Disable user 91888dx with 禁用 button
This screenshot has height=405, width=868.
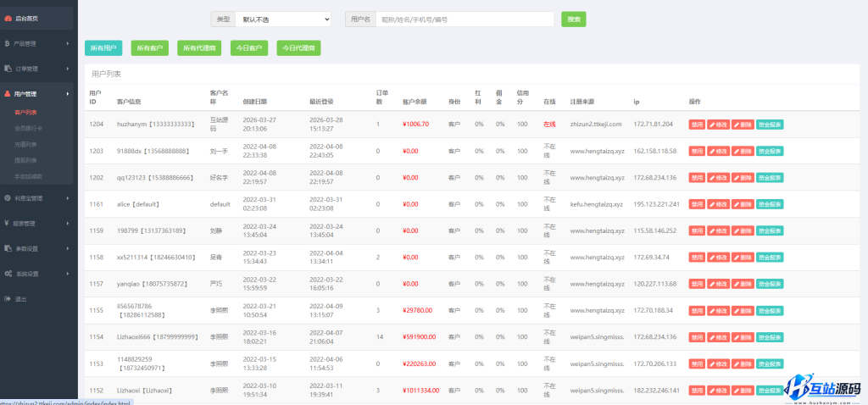[696, 151]
